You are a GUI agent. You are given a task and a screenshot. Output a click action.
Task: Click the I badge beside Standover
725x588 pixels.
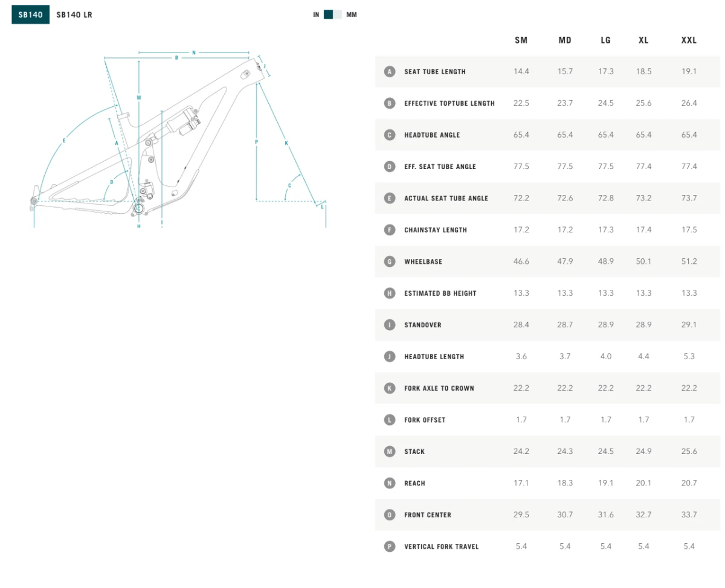pos(390,325)
